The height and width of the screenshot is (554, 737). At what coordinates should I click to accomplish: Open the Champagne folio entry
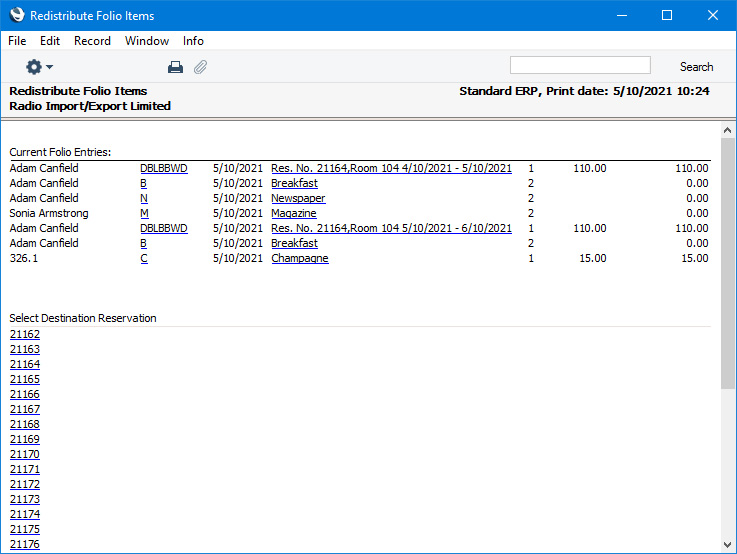click(x=299, y=258)
